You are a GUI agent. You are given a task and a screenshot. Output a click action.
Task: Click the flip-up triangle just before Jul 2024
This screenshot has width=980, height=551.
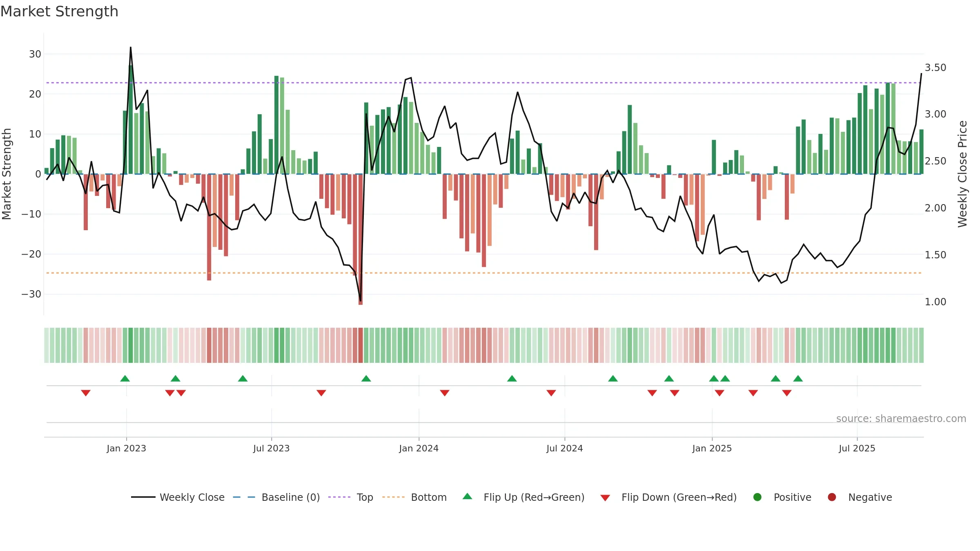[x=512, y=378]
